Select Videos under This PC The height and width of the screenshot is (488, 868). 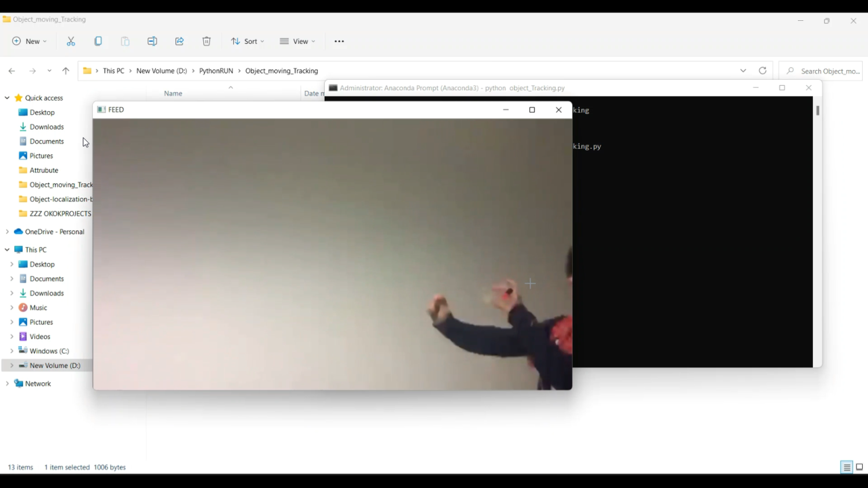tap(40, 337)
